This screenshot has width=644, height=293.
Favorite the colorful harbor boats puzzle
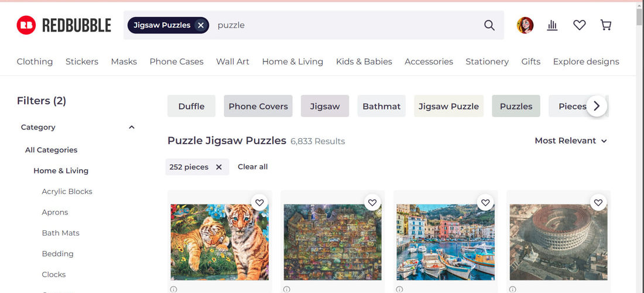pos(485,203)
